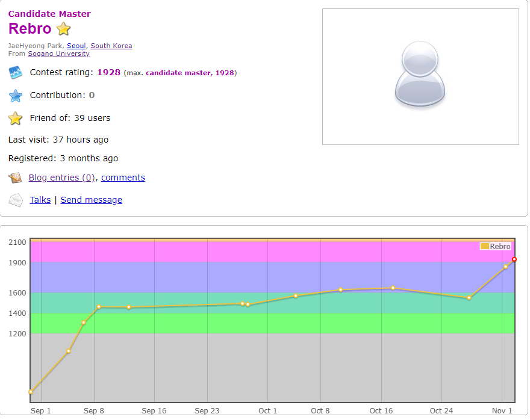The height and width of the screenshot is (420, 530).
Task: Click the red latest rating point
Action: (x=514, y=259)
